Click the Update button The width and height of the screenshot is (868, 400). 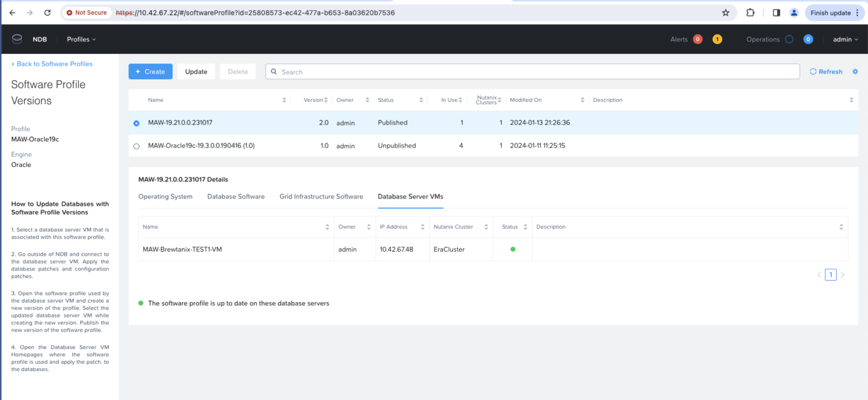pos(196,72)
